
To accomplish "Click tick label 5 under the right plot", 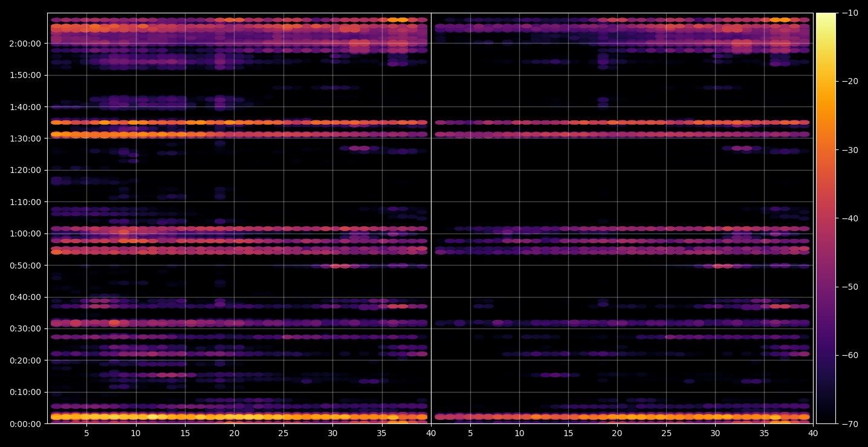I will click(470, 433).
